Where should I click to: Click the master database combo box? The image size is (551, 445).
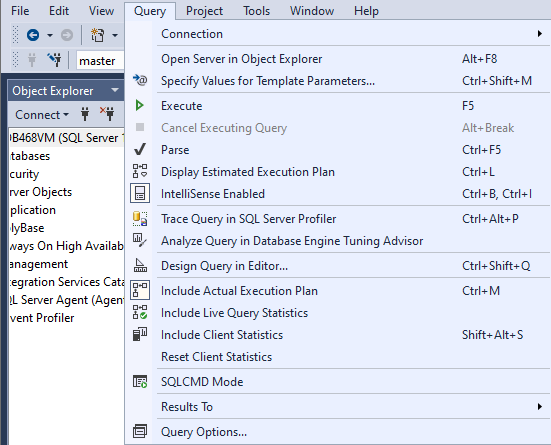(x=100, y=60)
